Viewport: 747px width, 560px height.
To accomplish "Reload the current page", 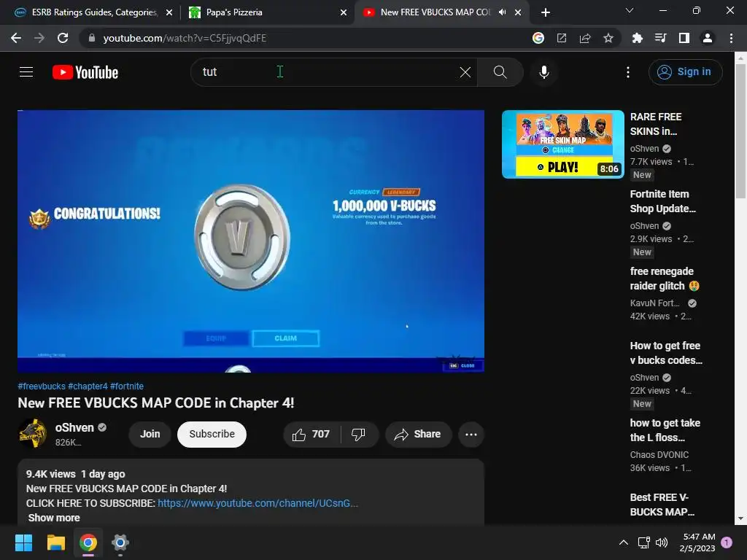I will (63, 38).
